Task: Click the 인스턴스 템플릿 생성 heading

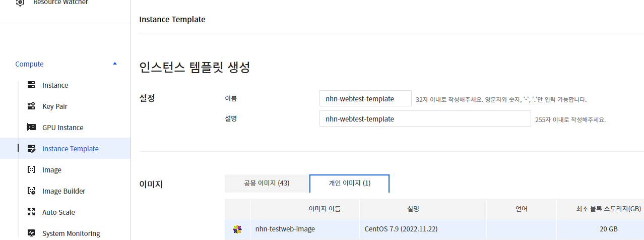Action: point(195,68)
